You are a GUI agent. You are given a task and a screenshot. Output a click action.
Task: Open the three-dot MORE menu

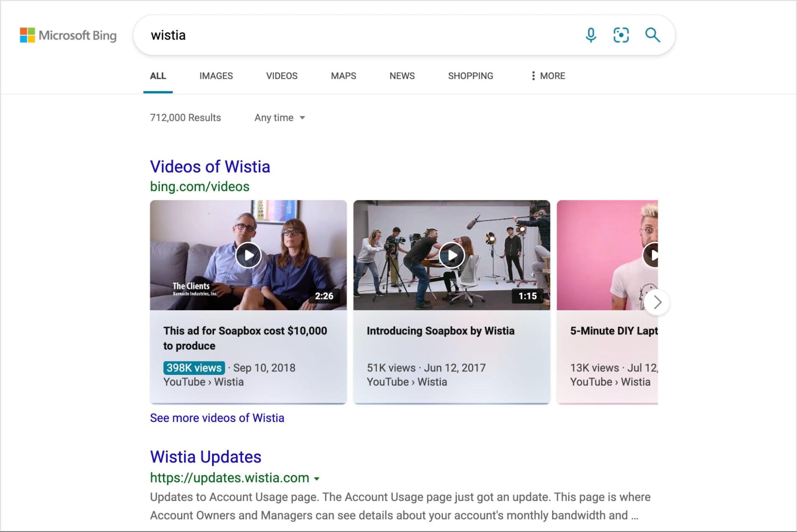[548, 76]
